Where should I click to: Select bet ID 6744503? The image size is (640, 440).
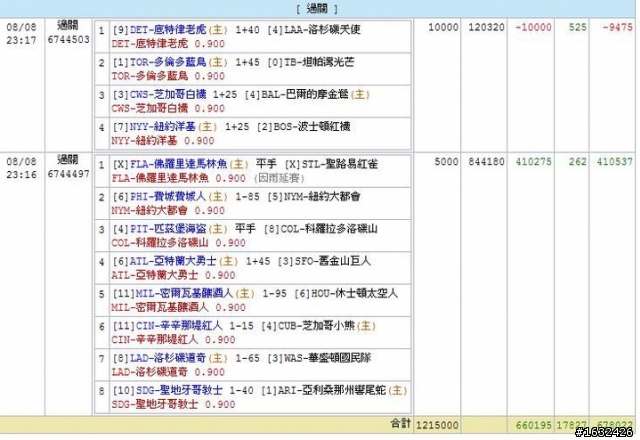pos(68,40)
